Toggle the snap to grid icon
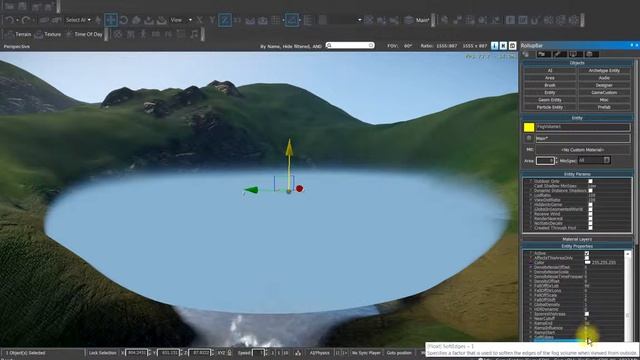Viewport: 640px width, 360px height. pyautogui.click(x=276, y=20)
